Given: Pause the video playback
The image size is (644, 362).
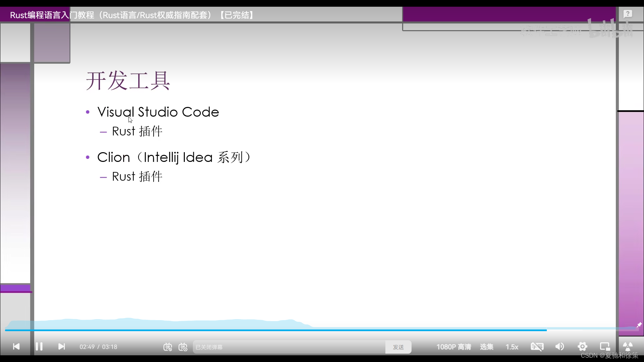Looking at the screenshot, I should pos(39,347).
